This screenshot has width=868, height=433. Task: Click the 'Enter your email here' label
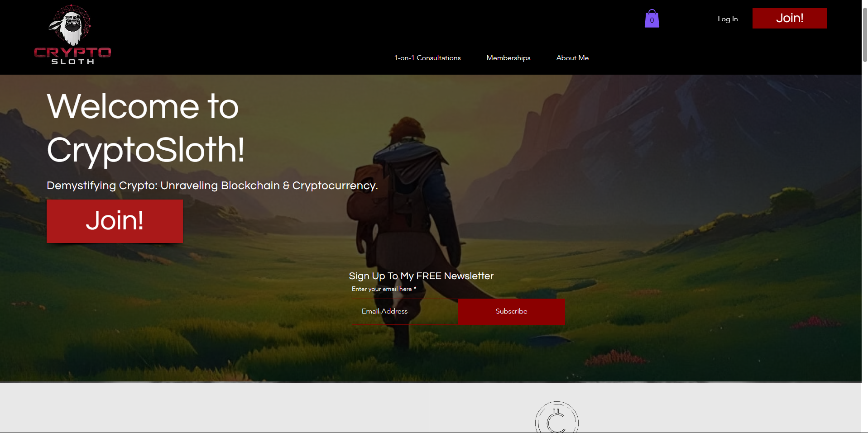pos(384,289)
